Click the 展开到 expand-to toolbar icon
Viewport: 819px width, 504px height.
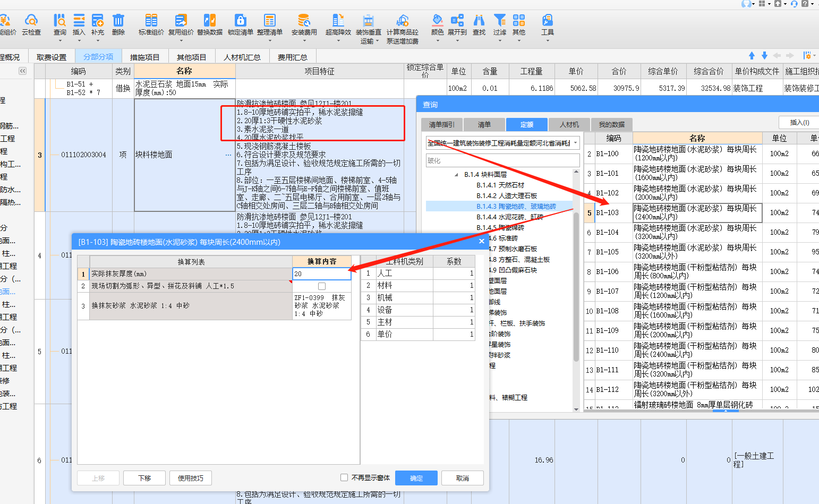(x=457, y=25)
